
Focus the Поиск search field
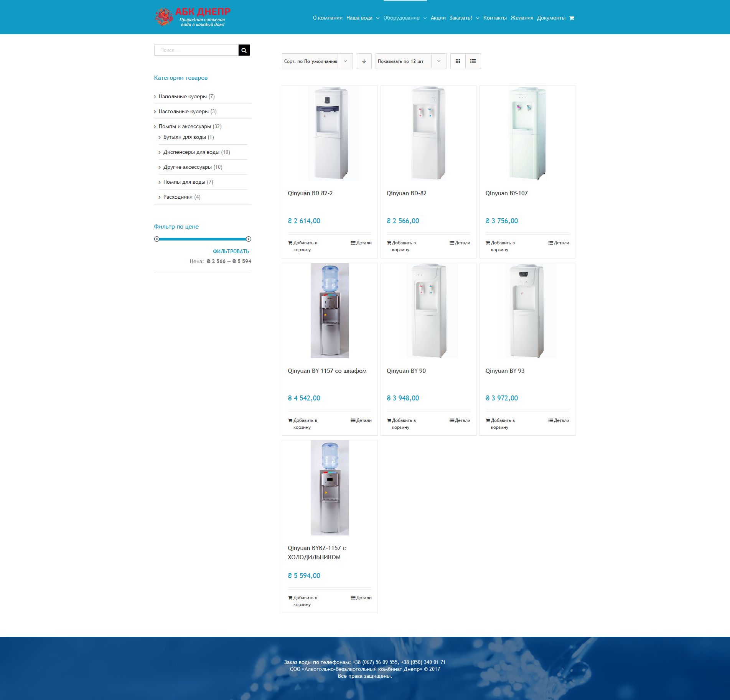196,50
